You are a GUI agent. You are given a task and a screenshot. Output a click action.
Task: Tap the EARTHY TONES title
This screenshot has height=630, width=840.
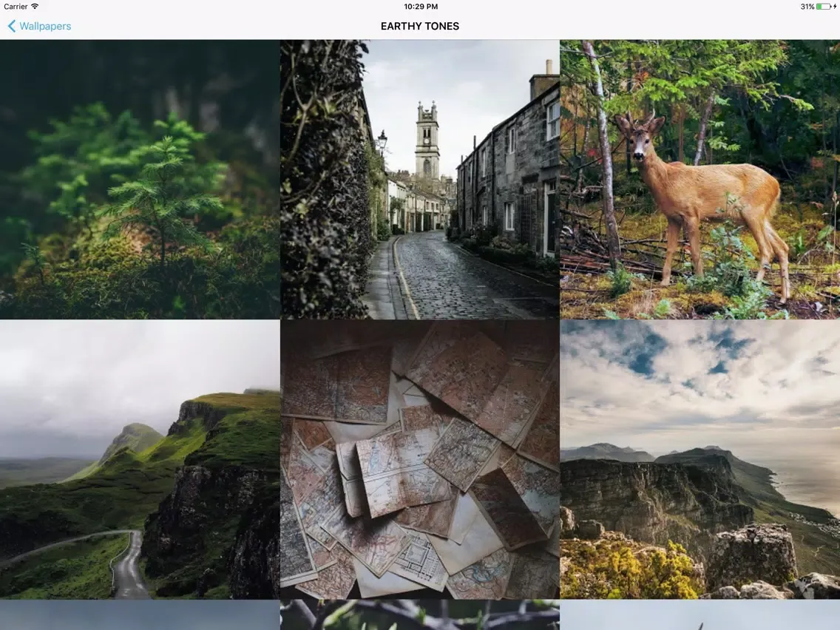(420, 26)
